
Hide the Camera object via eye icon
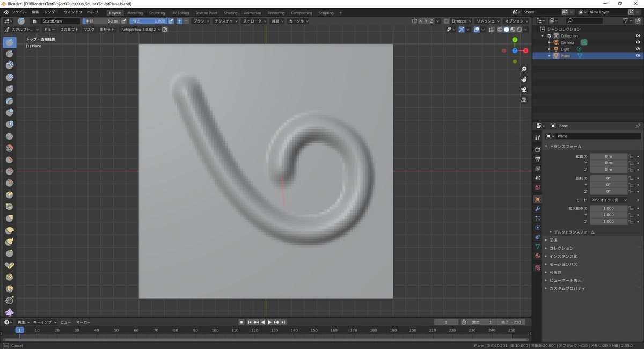[x=638, y=42]
